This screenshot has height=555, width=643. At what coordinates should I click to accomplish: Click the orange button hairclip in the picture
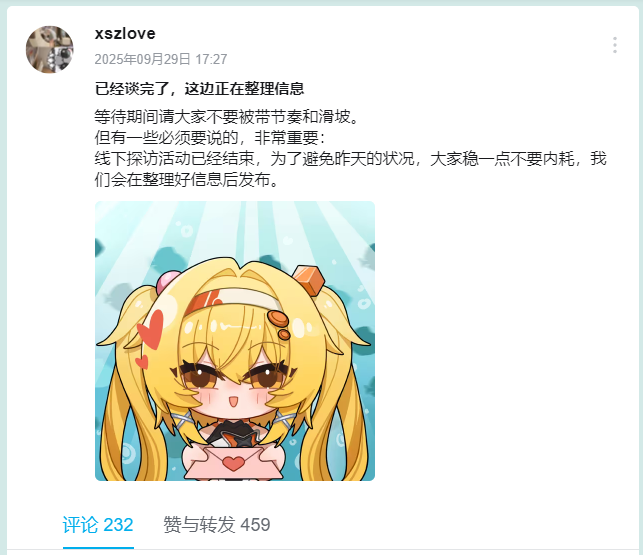coord(279,322)
